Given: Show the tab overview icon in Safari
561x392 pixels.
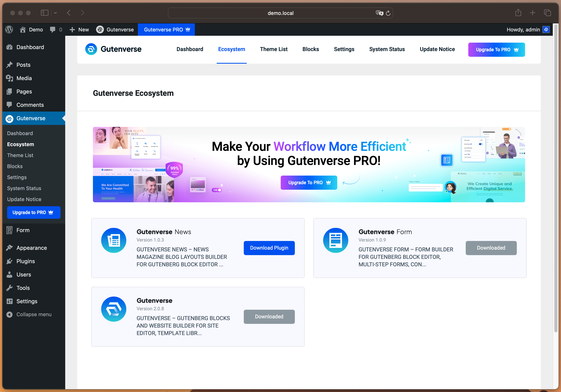Looking at the screenshot, I should pyautogui.click(x=547, y=13).
